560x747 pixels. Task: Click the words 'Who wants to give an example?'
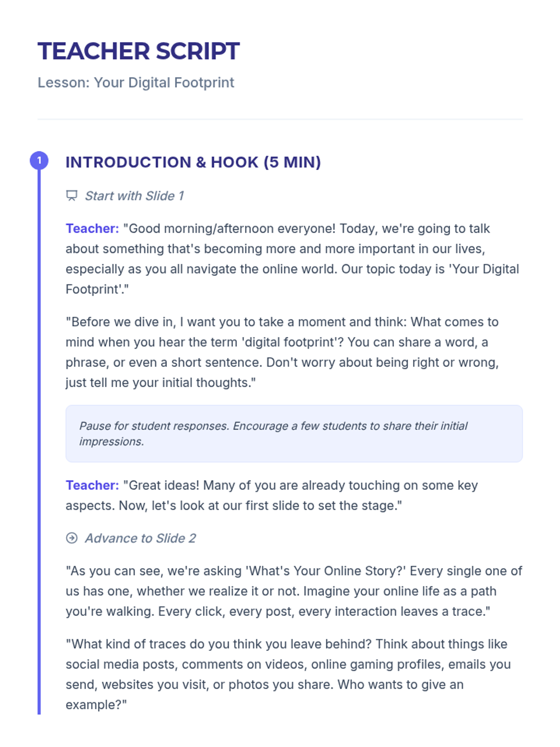tap(265, 694)
